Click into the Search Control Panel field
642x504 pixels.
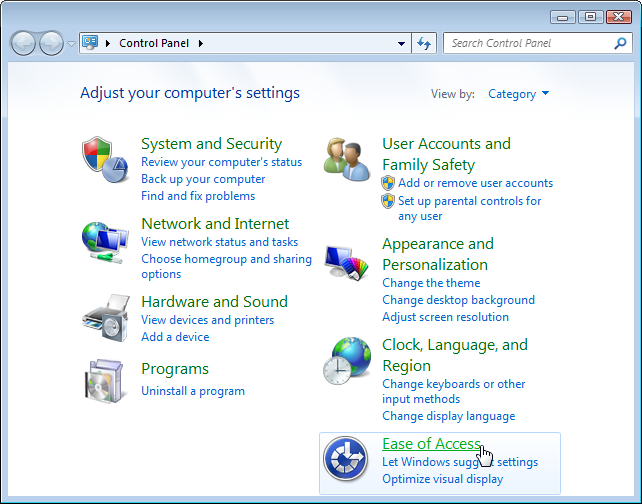click(538, 43)
